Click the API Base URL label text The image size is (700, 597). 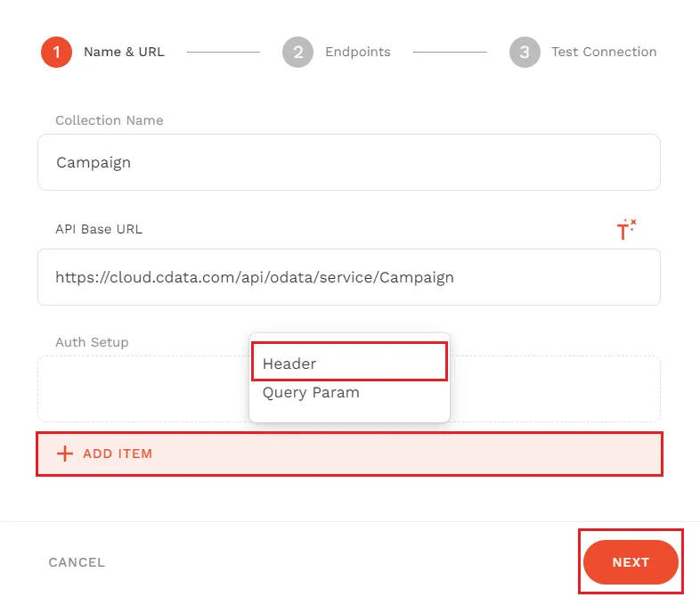point(99,229)
